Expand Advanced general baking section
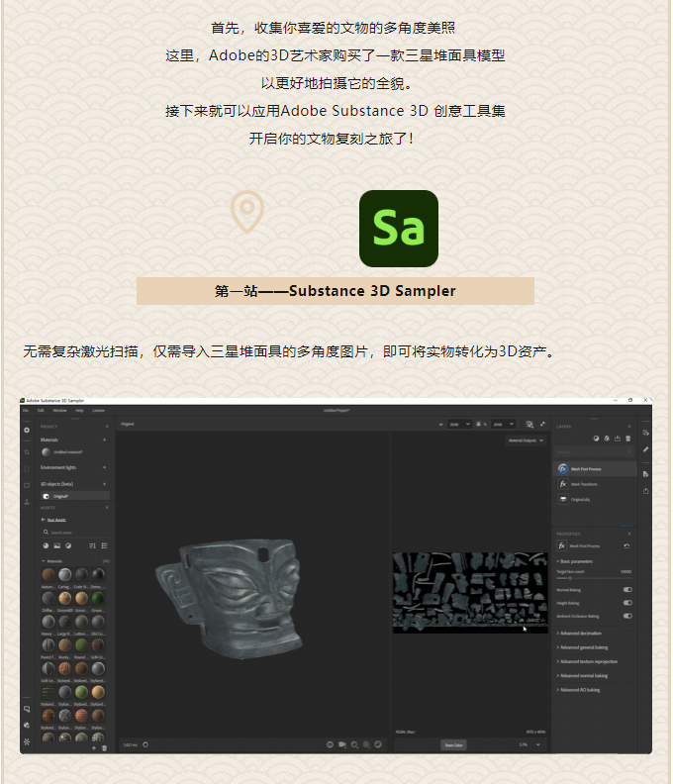The height and width of the screenshot is (784, 673). coord(583,647)
